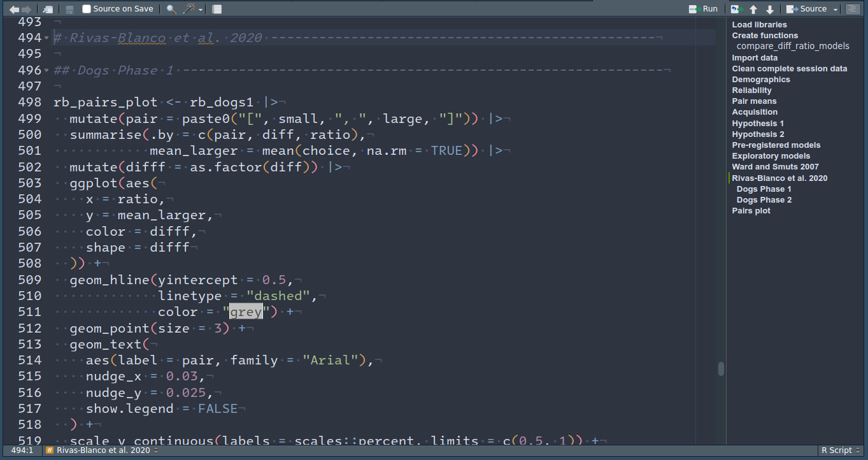Open the Source button dropdown arrow
This screenshot has height=460, width=868.
[x=835, y=9]
